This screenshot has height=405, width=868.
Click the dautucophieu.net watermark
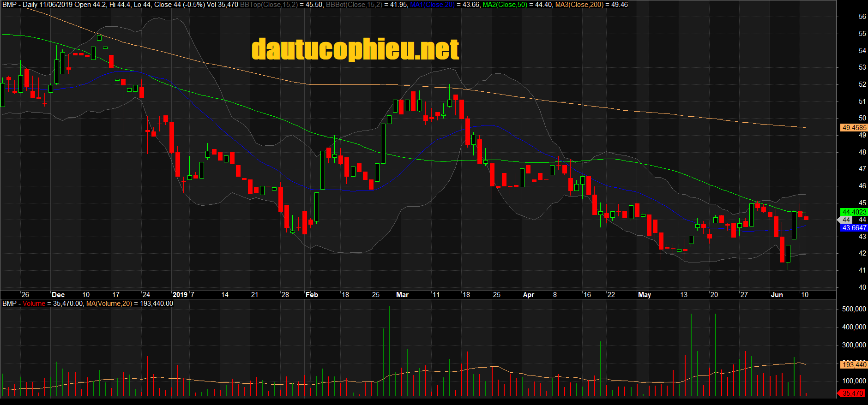[356, 49]
